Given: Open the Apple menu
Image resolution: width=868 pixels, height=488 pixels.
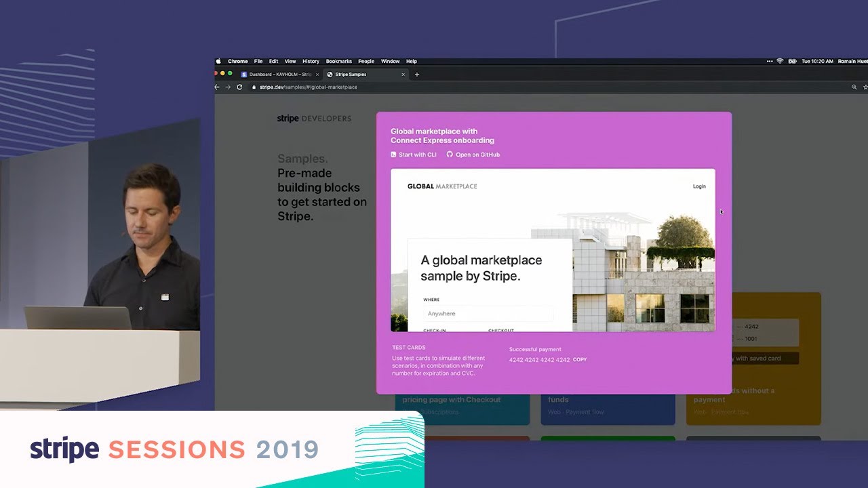Looking at the screenshot, I should click(x=218, y=61).
